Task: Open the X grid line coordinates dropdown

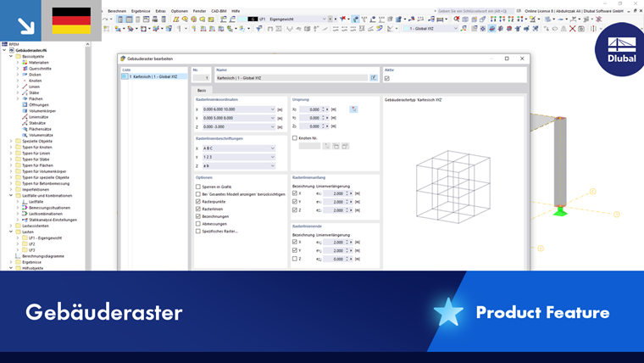Action: point(272,109)
